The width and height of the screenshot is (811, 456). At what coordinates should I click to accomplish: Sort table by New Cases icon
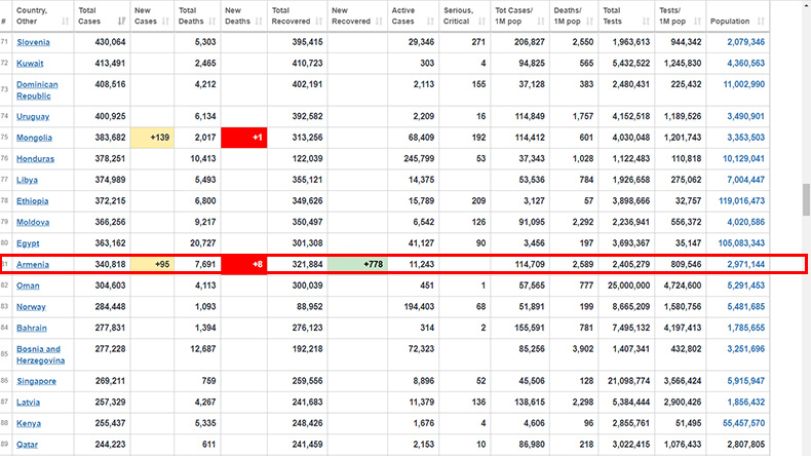(166, 21)
